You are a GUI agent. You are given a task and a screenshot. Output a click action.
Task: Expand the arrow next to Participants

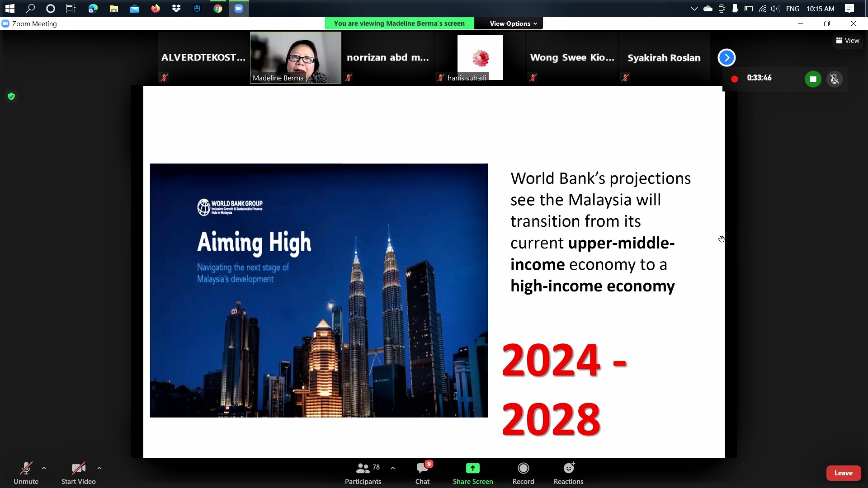click(393, 468)
